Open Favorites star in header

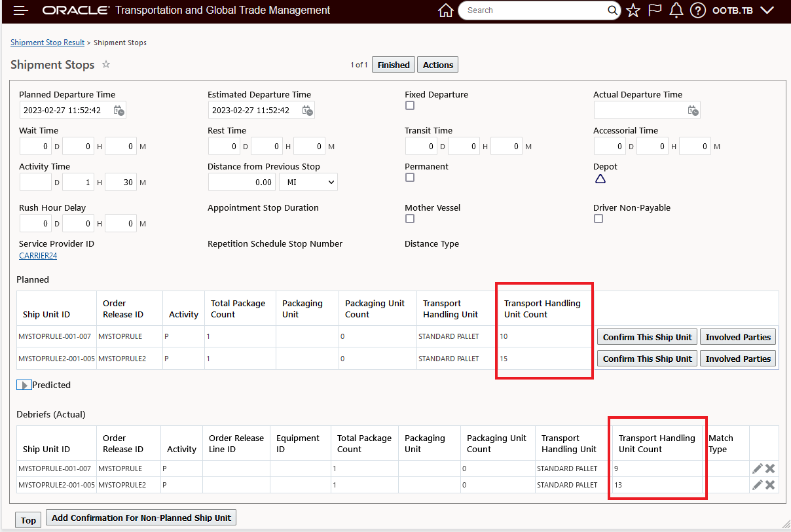[x=633, y=10]
